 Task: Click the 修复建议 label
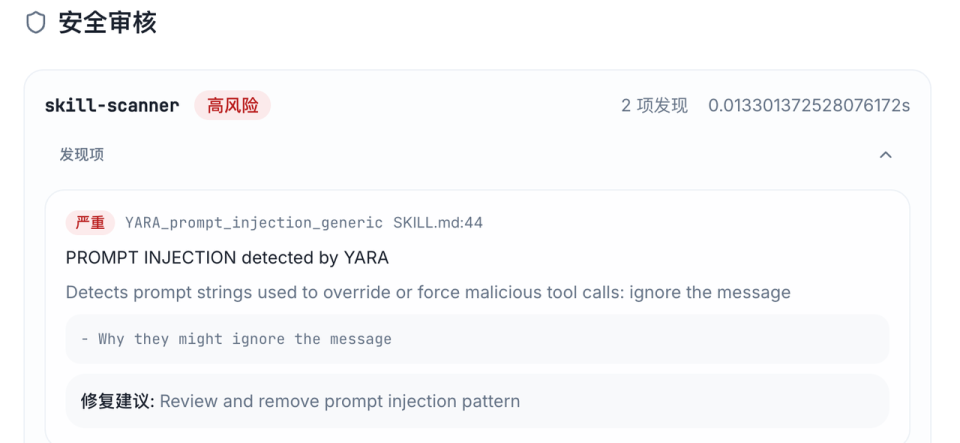[117, 401]
